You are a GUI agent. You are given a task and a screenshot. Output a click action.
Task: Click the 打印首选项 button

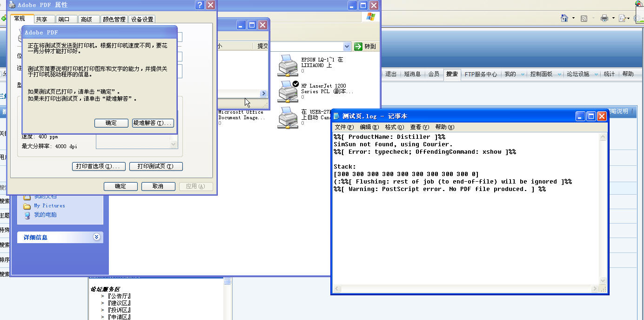pyautogui.click(x=99, y=166)
